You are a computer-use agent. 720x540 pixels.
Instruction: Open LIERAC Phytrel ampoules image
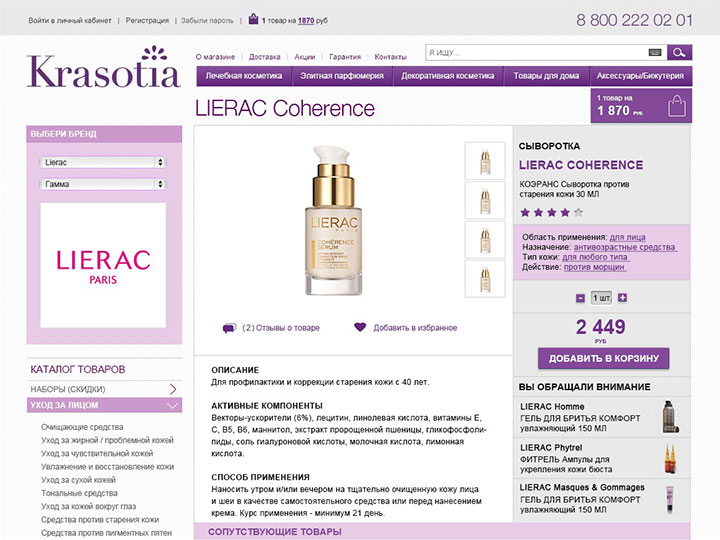tap(671, 458)
